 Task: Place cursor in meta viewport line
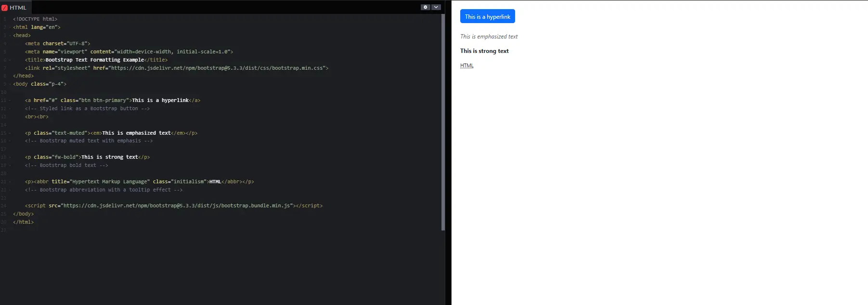[129, 52]
